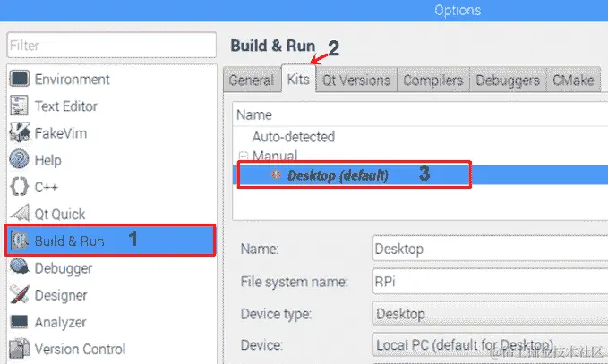This screenshot has height=364, width=608.
Task: Click the Qt Quick paper-plane icon
Action: coord(20,214)
